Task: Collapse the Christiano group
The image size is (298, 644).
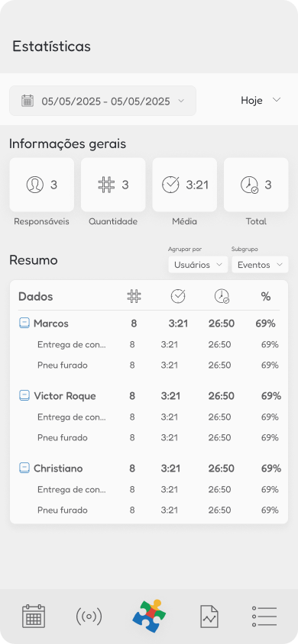Action: (24, 468)
